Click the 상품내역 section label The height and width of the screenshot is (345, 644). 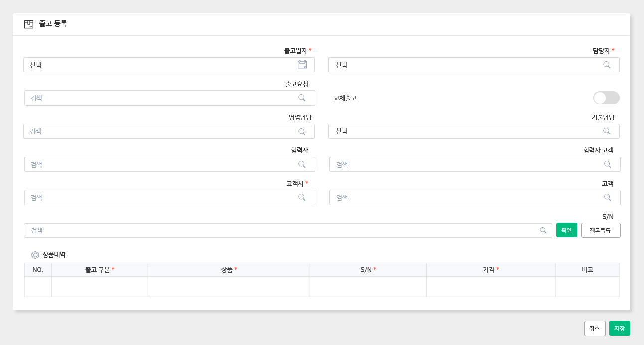click(54, 255)
